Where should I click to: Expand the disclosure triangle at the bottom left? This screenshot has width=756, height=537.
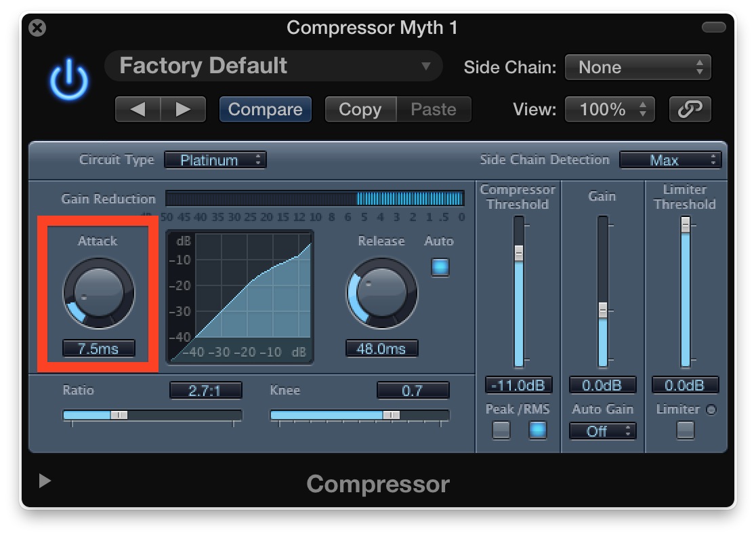[45, 481]
